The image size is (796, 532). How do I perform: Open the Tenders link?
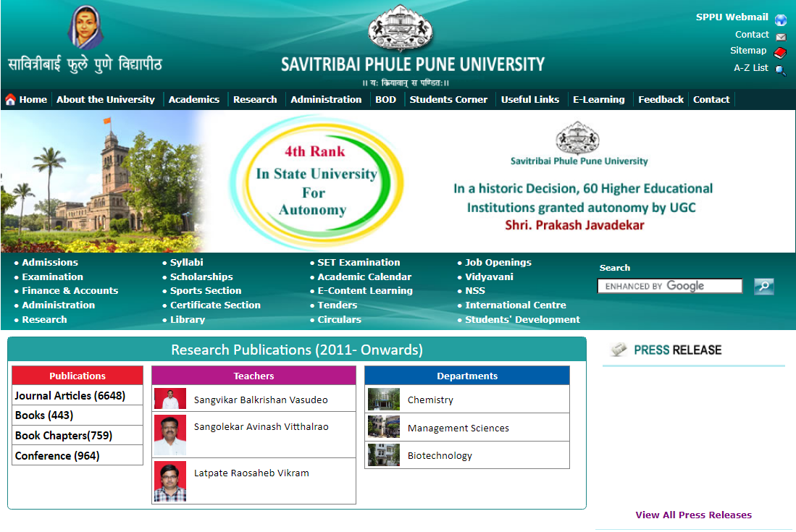tap(337, 305)
